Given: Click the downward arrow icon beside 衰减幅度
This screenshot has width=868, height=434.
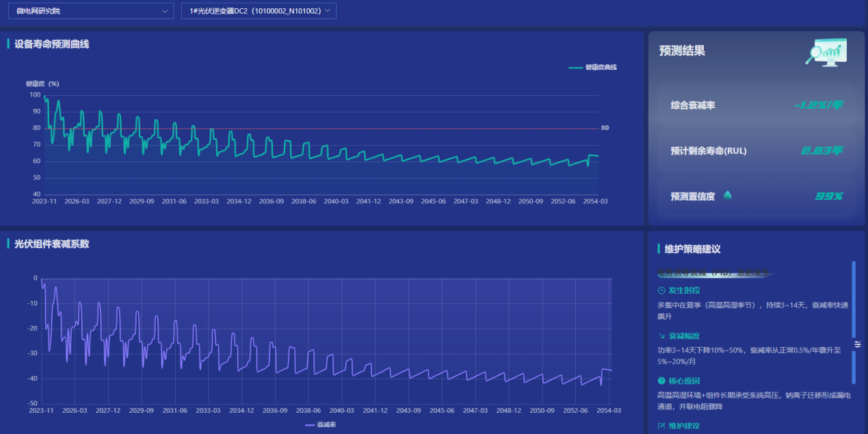Looking at the screenshot, I should point(661,335).
